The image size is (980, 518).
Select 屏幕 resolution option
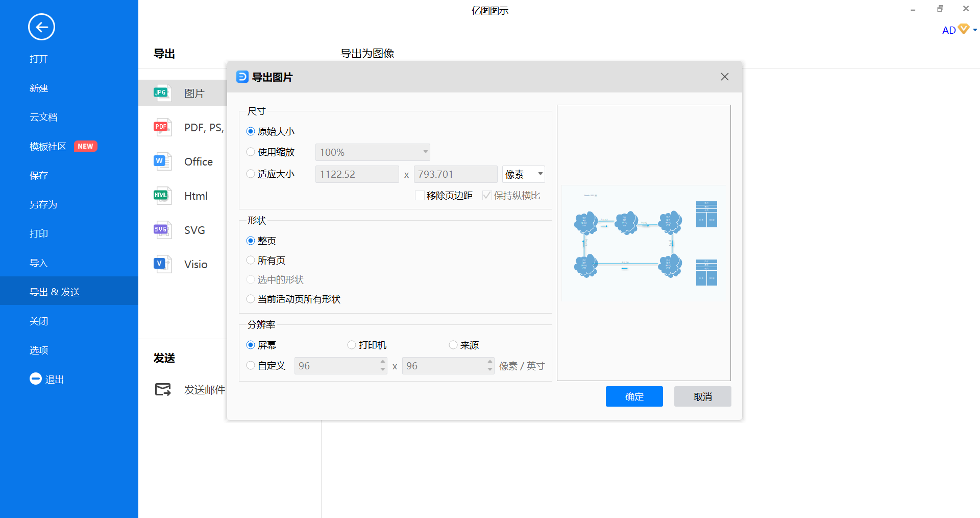point(251,345)
